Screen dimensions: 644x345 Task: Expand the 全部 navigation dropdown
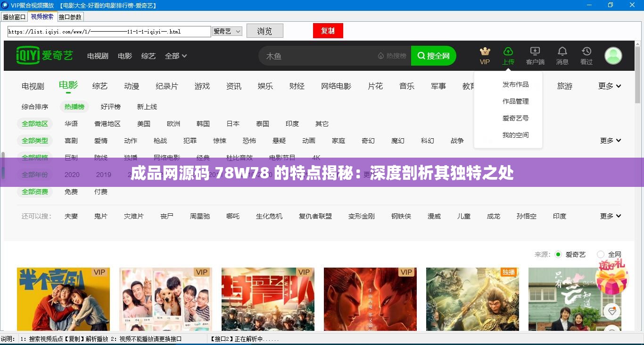(175, 56)
